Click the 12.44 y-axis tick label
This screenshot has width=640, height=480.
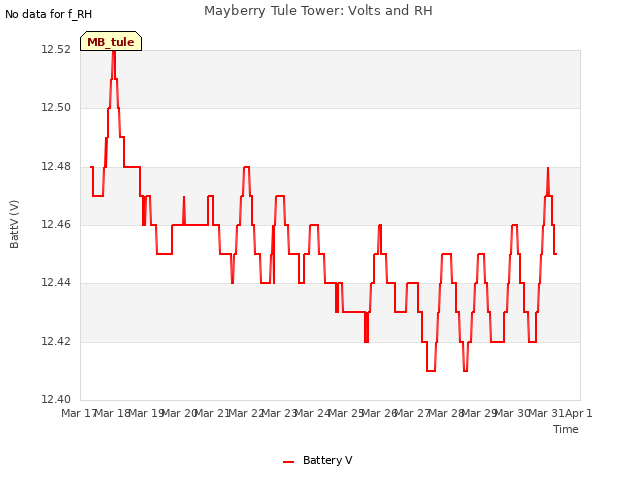click(56, 282)
